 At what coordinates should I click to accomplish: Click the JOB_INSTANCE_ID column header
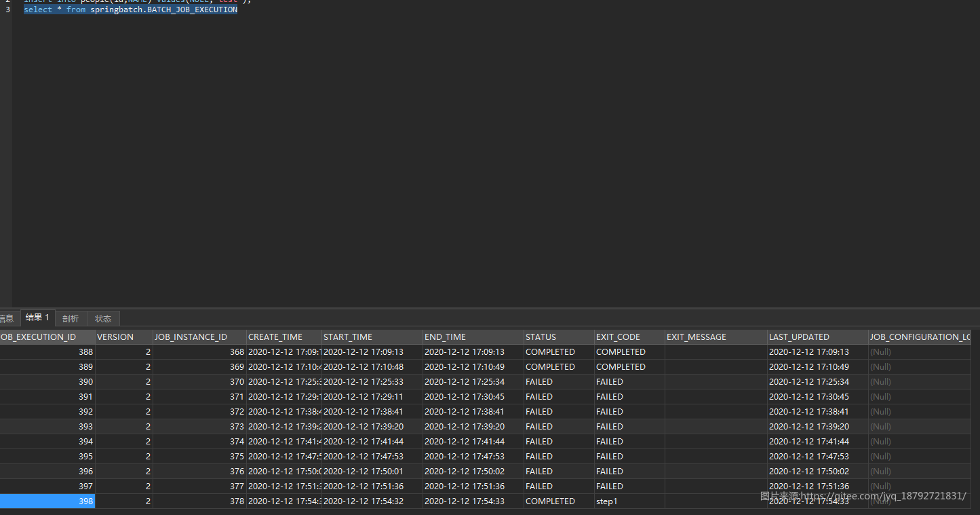199,337
